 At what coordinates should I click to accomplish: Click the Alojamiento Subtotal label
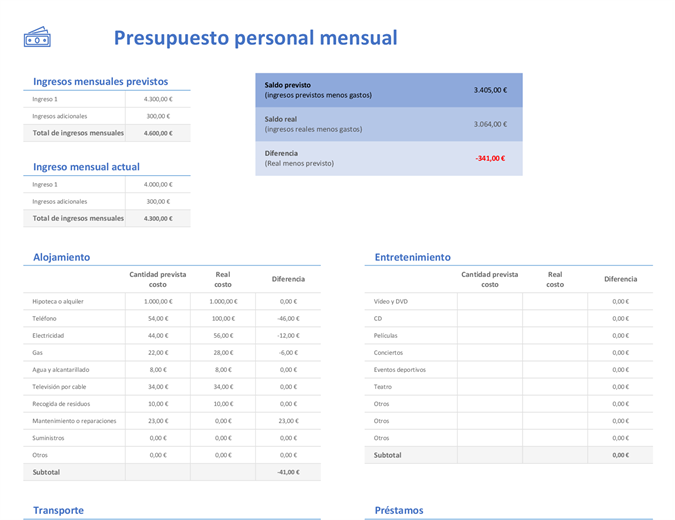[x=46, y=472]
